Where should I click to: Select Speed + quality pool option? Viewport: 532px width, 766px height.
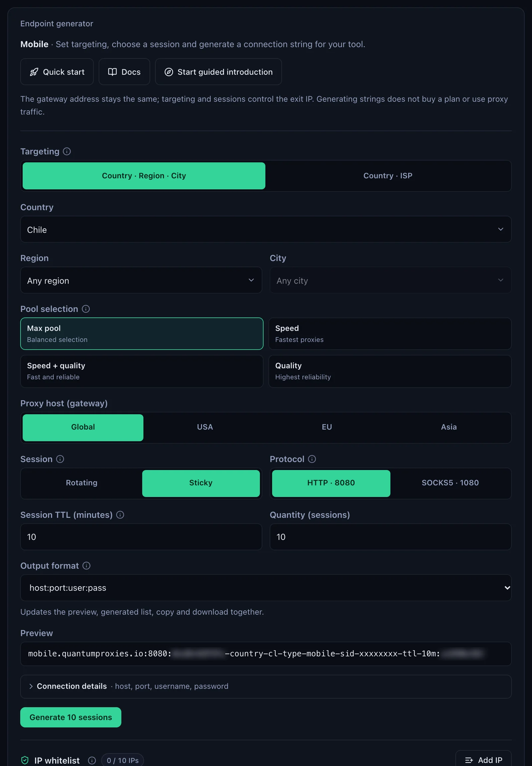click(142, 371)
